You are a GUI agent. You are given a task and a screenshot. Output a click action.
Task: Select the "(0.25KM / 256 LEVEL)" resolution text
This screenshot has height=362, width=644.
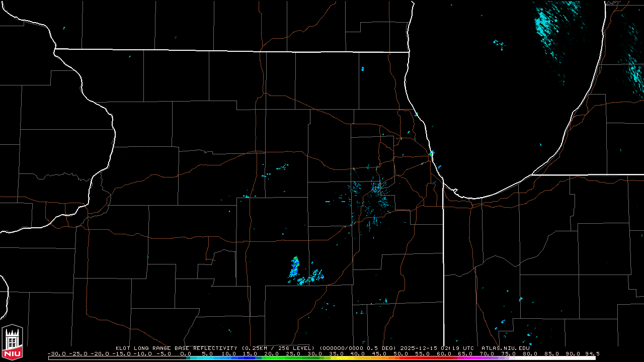(x=278, y=348)
